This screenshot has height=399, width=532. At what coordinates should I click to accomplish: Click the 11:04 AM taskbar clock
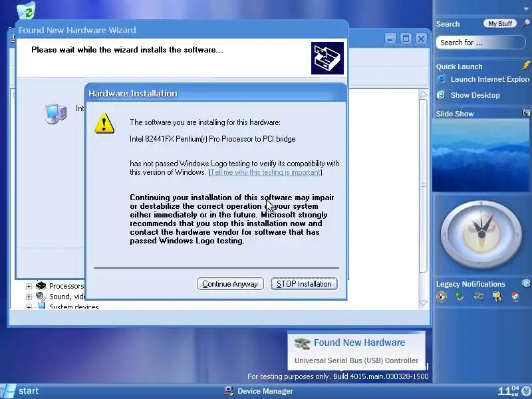click(x=508, y=391)
